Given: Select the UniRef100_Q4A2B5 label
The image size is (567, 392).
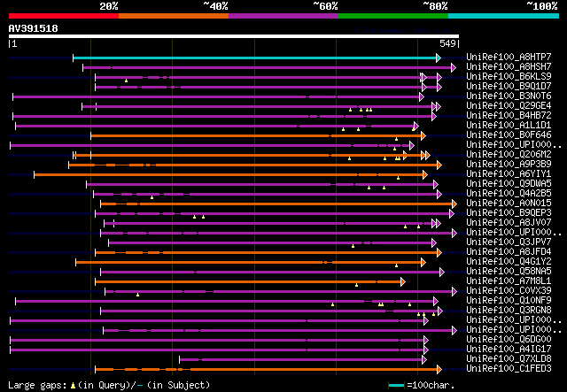Looking at the screenshot, I should click(x=509, y=194).
